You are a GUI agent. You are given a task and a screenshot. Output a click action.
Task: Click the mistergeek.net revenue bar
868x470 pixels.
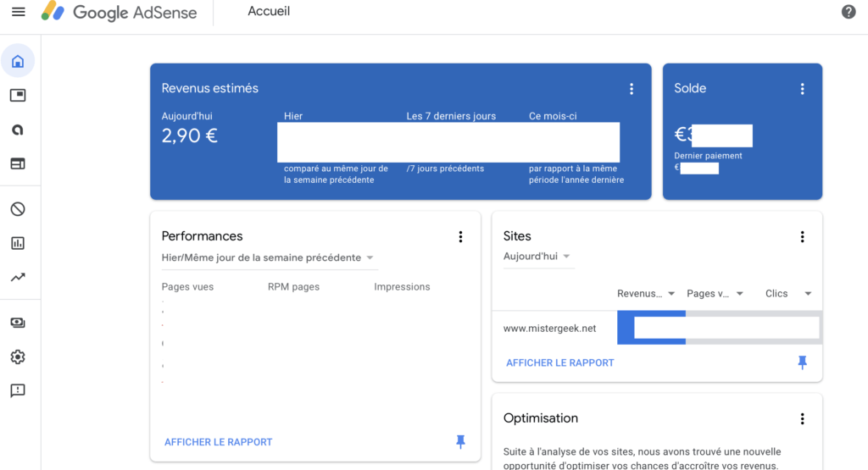(652, 328)
